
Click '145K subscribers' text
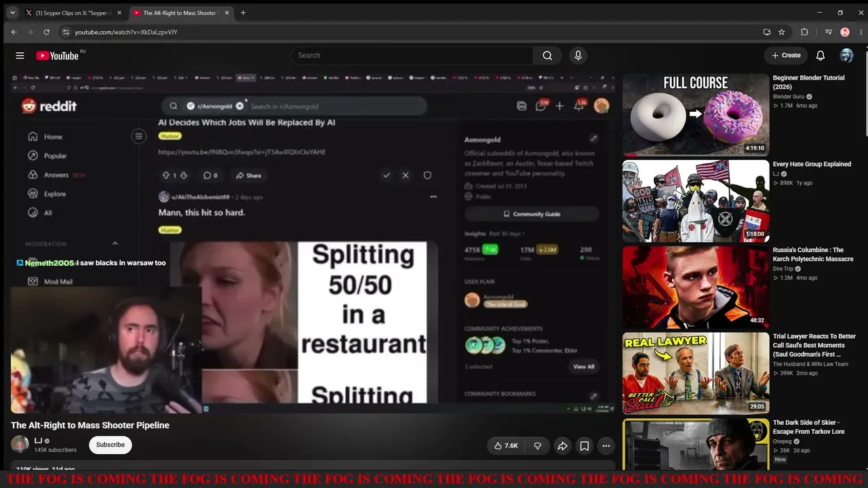coord(55,450)
